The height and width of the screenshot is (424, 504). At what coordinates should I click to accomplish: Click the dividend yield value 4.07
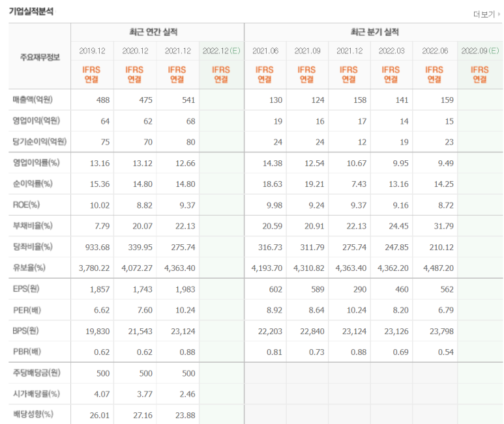click(x=102, y=394)
